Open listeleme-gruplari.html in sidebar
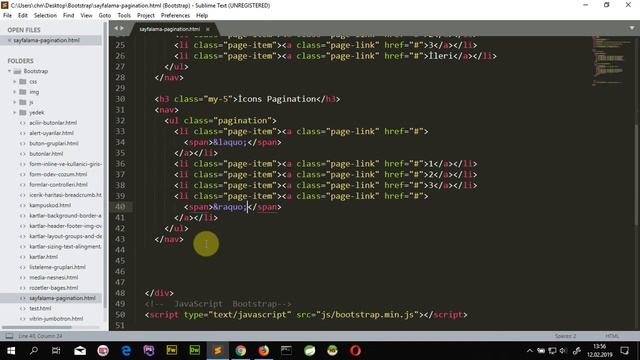Screen dimensions: 640x360 57,267
